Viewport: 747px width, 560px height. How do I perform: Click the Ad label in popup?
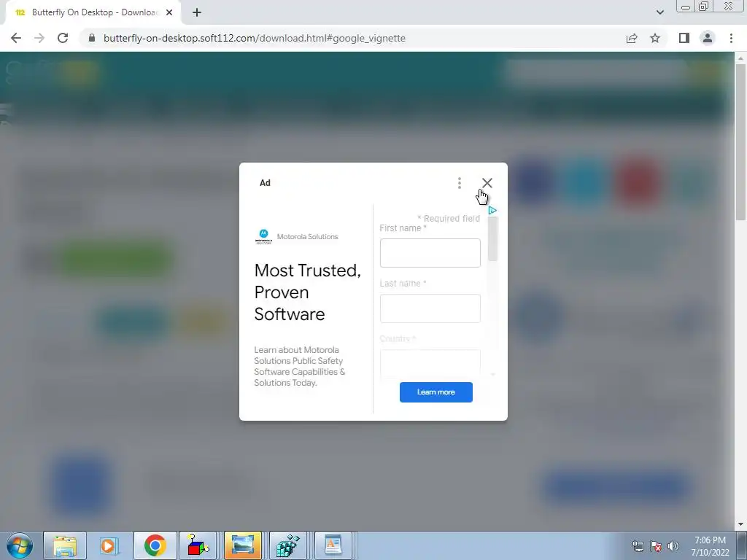point(265,183)
